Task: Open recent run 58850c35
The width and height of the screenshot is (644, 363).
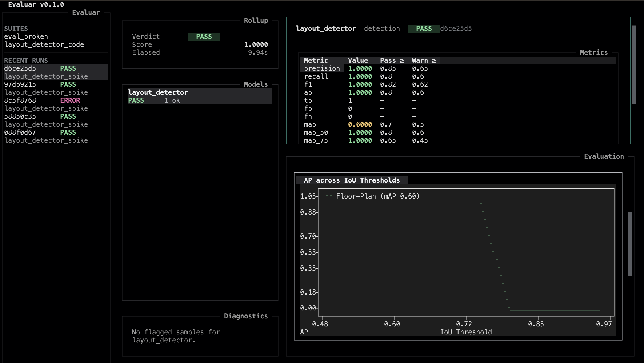Action: tap(56, 120)
